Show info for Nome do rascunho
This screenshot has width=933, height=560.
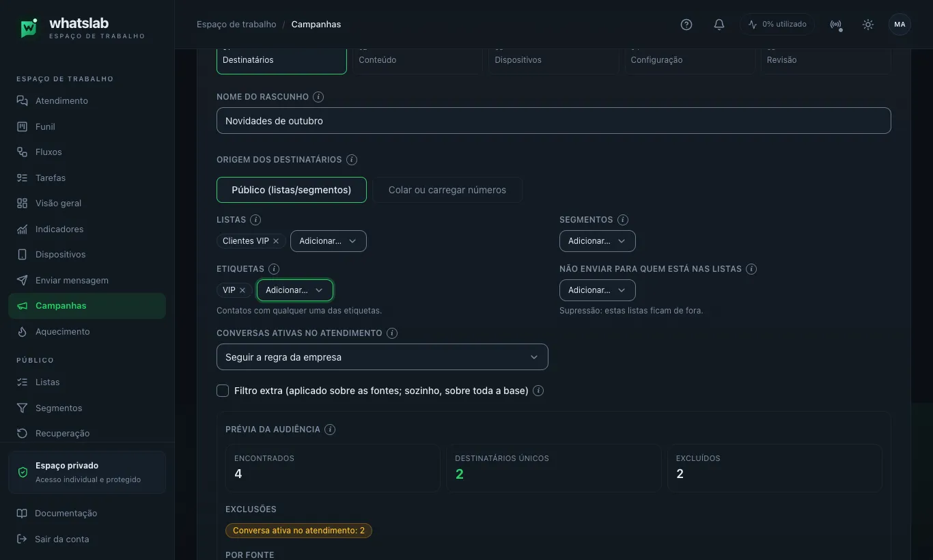[318, 97]
